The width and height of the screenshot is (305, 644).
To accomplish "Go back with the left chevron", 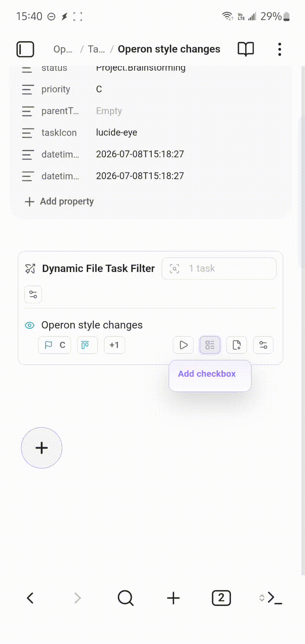I will tap(30, 598).
